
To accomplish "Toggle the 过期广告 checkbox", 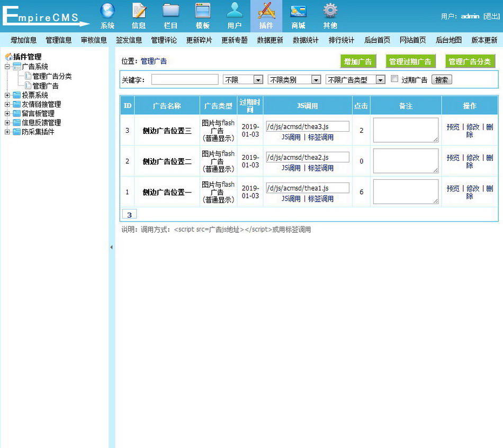I will coord(394,79).
